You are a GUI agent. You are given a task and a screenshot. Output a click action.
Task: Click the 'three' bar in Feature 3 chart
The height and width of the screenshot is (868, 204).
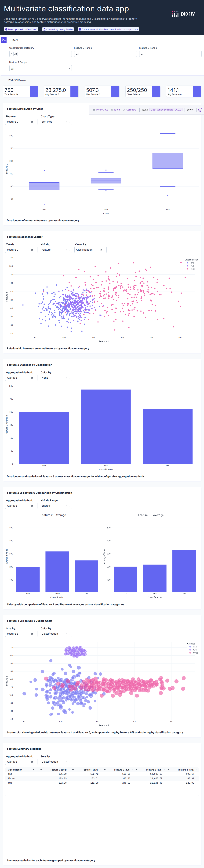pyautogui.click(x=106, y=427)
